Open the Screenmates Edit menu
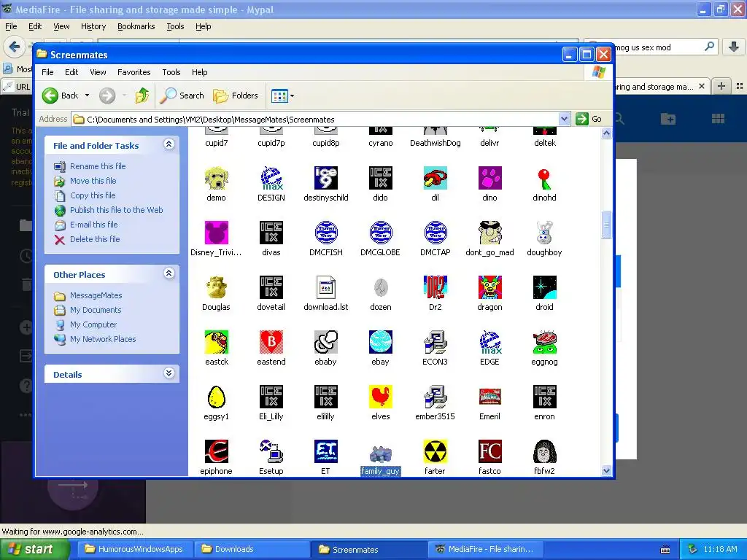 71,72
